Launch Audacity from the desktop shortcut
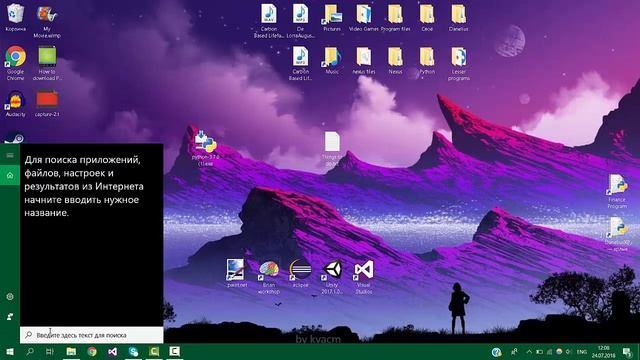640x360 pixels. click(x=16, y=104)
